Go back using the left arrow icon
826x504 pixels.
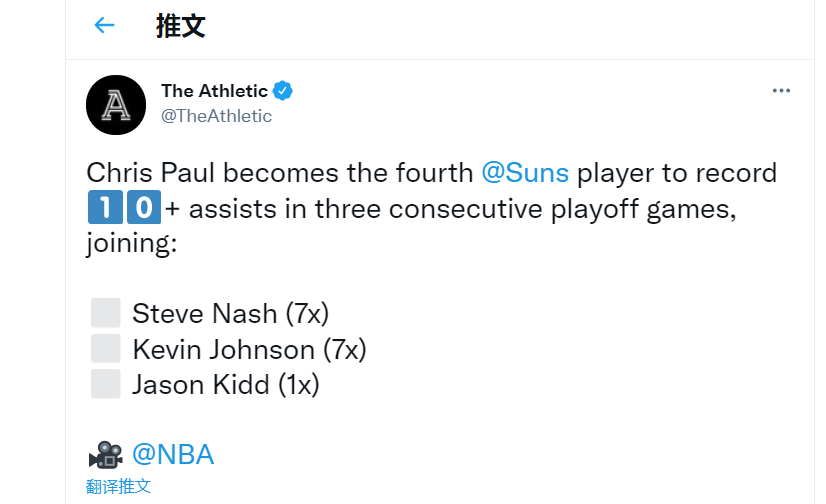104,25
